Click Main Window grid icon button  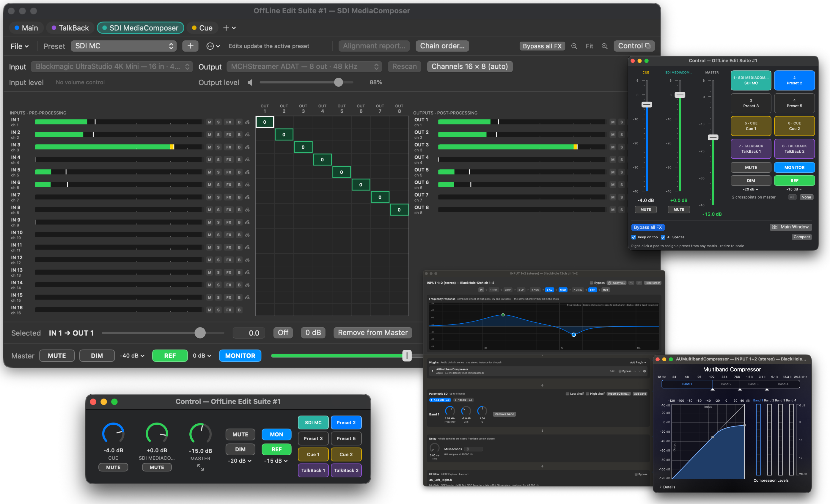(790, 227)
